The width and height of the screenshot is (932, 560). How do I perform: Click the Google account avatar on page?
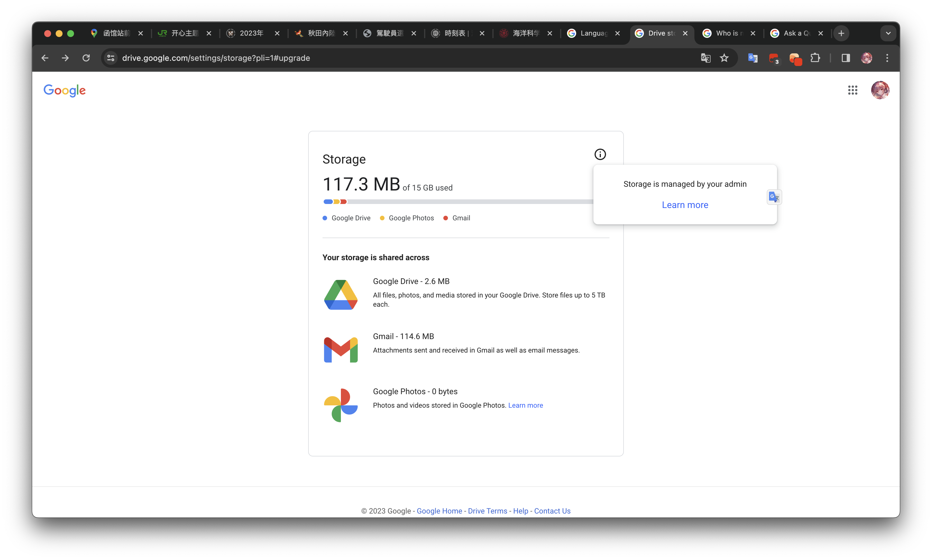point(880,90)
